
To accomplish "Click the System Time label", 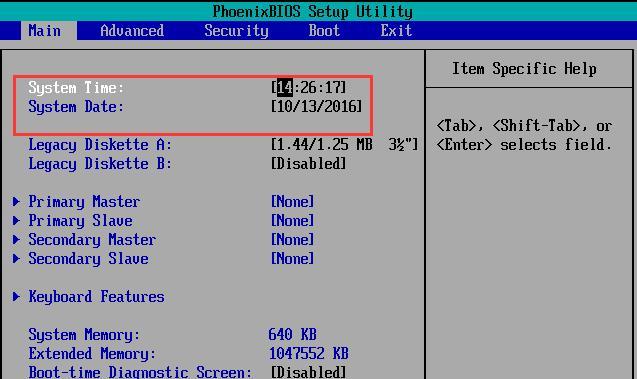I will click(76, 87).
